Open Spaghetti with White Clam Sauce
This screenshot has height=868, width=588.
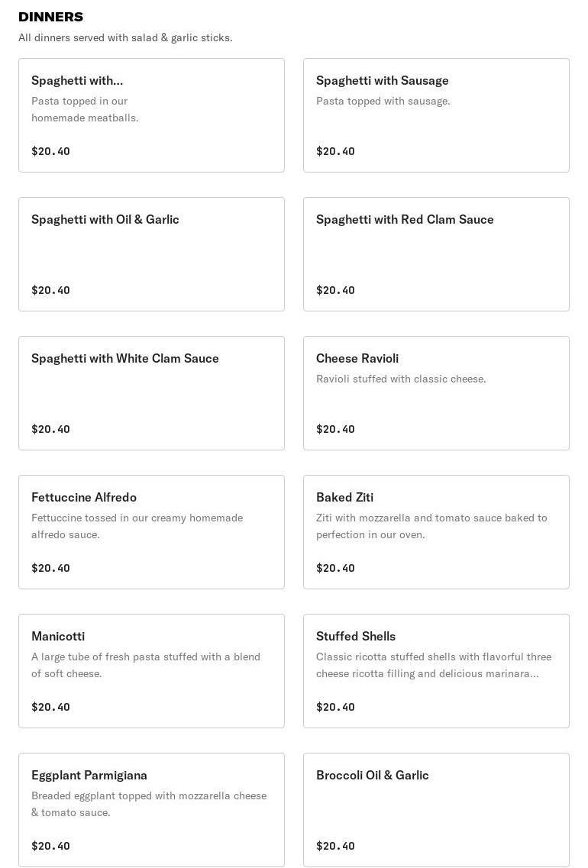coord(151,393)
